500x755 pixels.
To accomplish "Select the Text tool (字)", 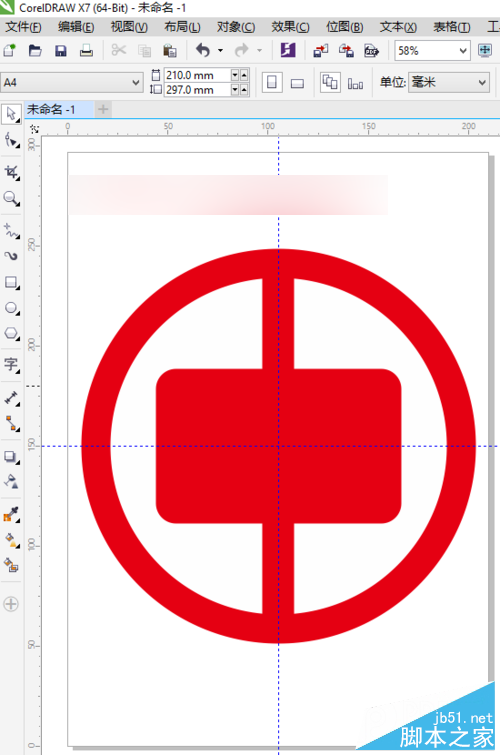I will 11,364.
